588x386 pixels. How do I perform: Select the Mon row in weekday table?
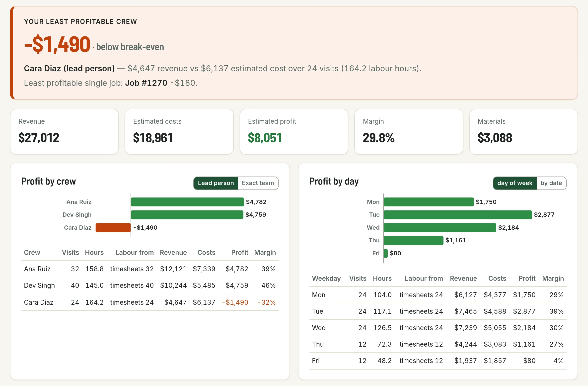pyautogui.click(x=438, y=295)
